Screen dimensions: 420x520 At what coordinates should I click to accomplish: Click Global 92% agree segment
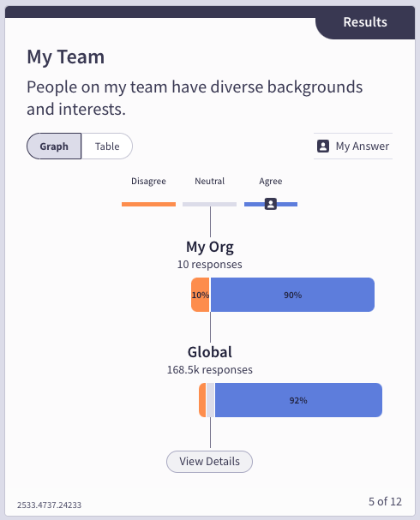(298, 400)
